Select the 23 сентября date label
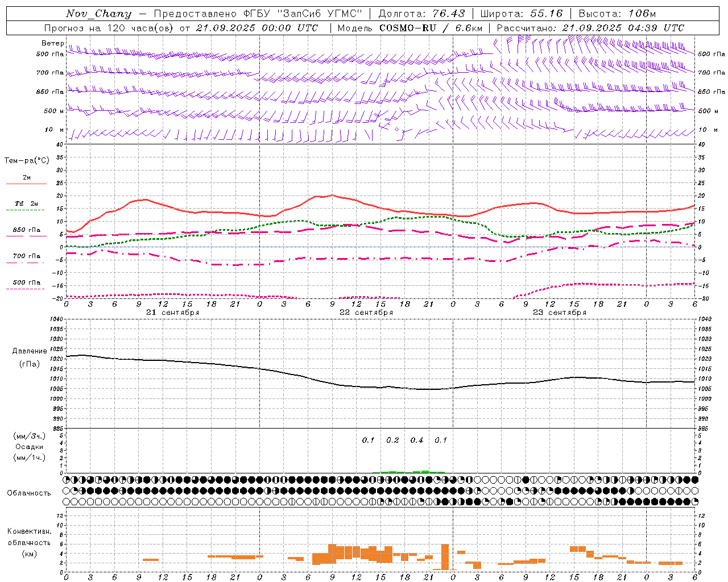The height and width of the screenshot is (582, 728). (x=560, y=313)
